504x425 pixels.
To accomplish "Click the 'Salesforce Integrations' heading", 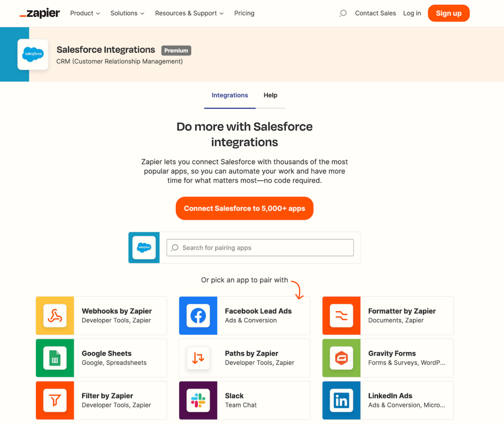I will [106, 50].
